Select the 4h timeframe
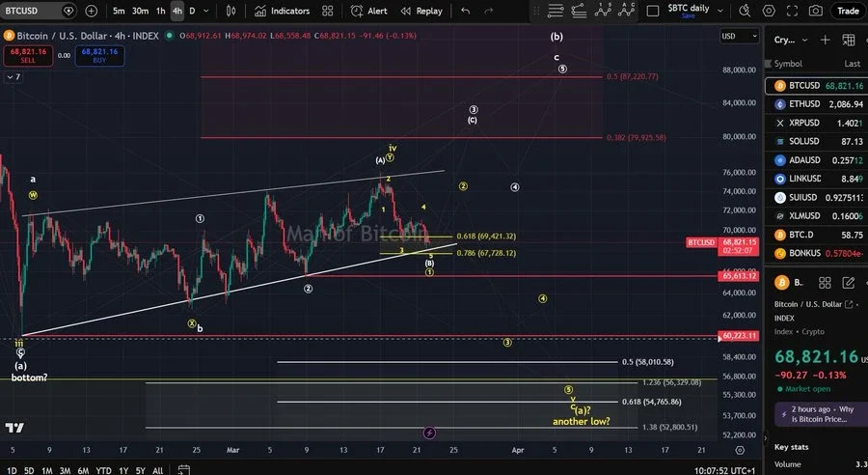The width and height of the screenshot is (868, 475). click(177, 11)
